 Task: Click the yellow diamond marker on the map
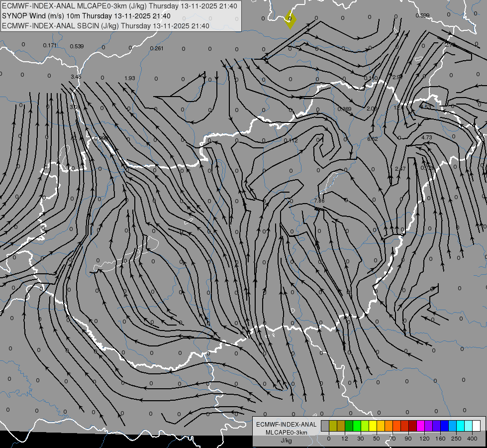[x=290, y=19]
